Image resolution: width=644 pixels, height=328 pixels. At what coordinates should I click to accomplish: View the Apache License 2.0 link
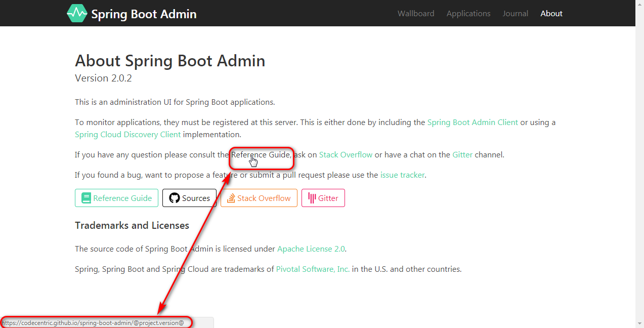pyautogui.click(x=311, y=249)
